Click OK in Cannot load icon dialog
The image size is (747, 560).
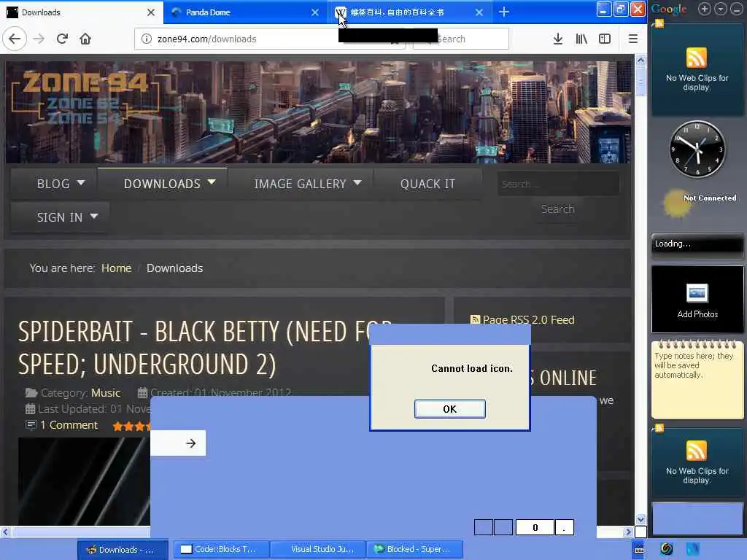(449, 409)
